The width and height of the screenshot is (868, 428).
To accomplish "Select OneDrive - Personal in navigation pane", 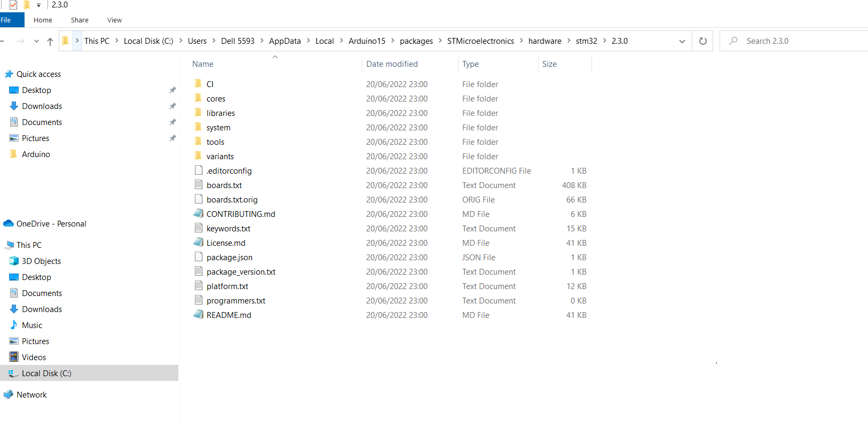I will coord(51,224).
